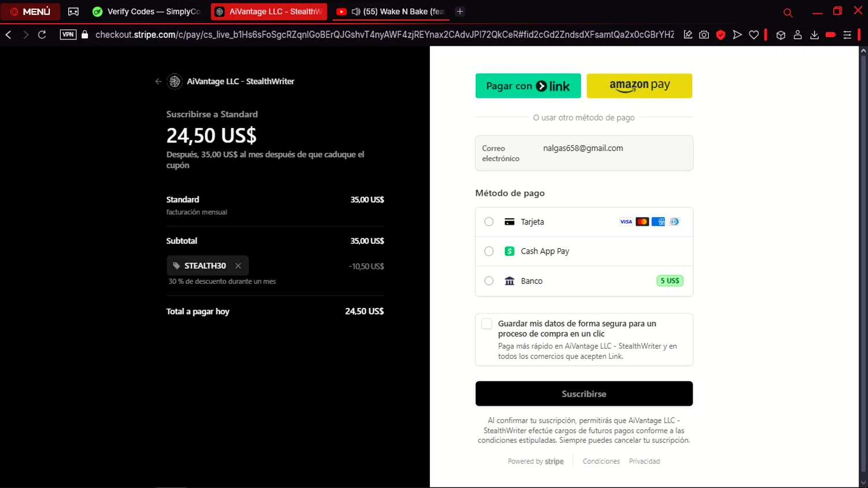Click the Mastercard logo
Screen dimensions: 868x488
[x=642, y=222]
